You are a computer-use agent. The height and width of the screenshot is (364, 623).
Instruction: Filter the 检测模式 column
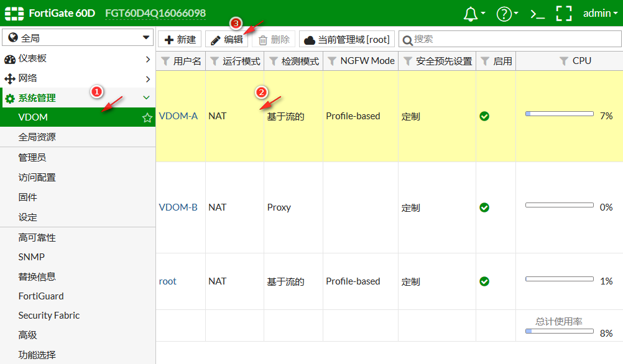pyautogui.click(x=274, y=61)
